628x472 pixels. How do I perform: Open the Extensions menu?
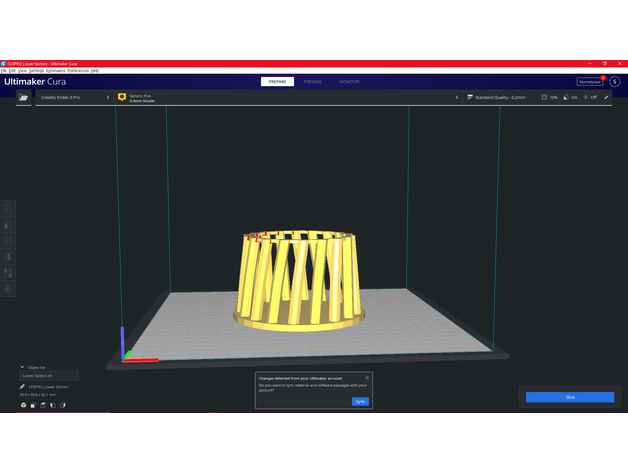55,71
